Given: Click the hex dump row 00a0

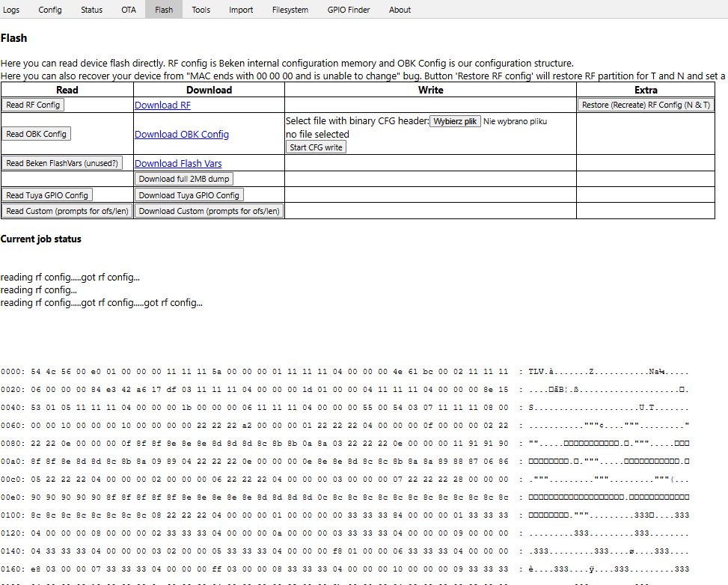Looking at the screenshot, I should 344,462.
